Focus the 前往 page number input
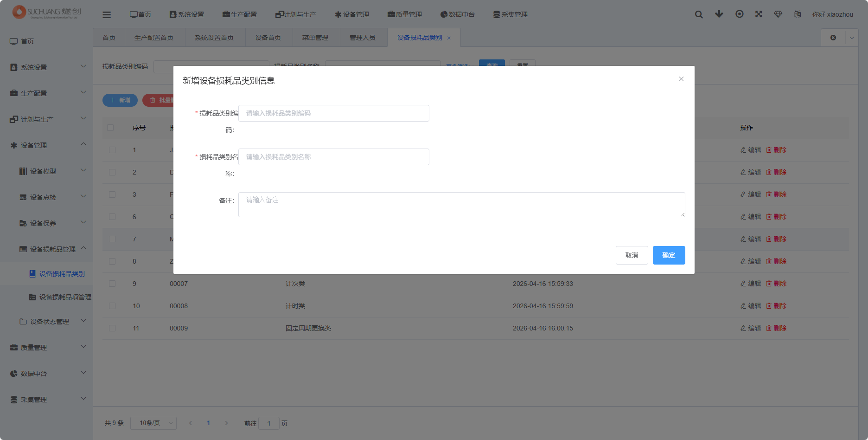 coord(269,423)
